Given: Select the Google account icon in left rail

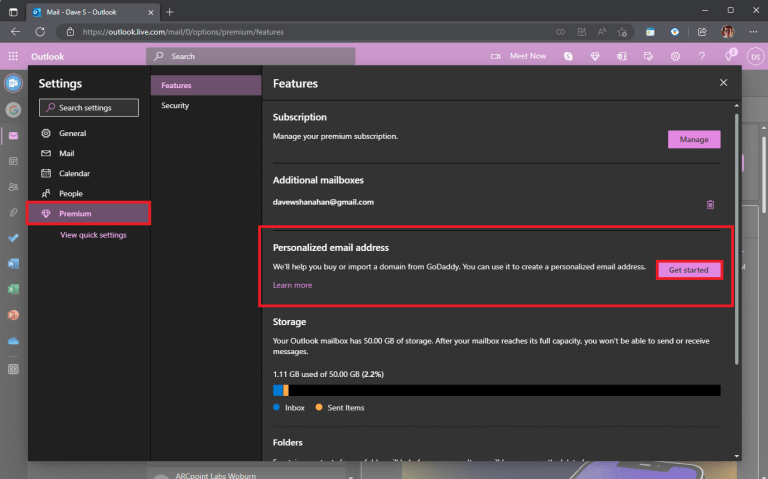Looking at the screenshot, I should pos(13,110).
